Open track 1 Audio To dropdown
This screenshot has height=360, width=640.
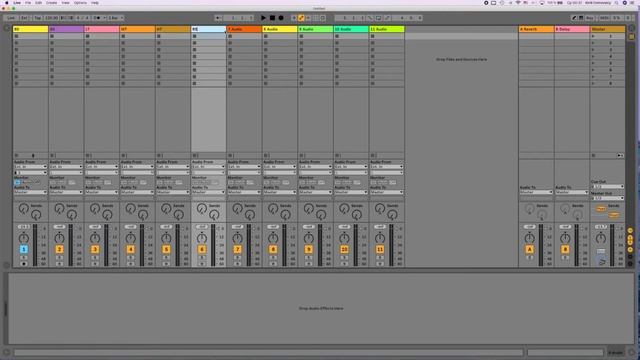pyautogui.click(x=31, y=192)
